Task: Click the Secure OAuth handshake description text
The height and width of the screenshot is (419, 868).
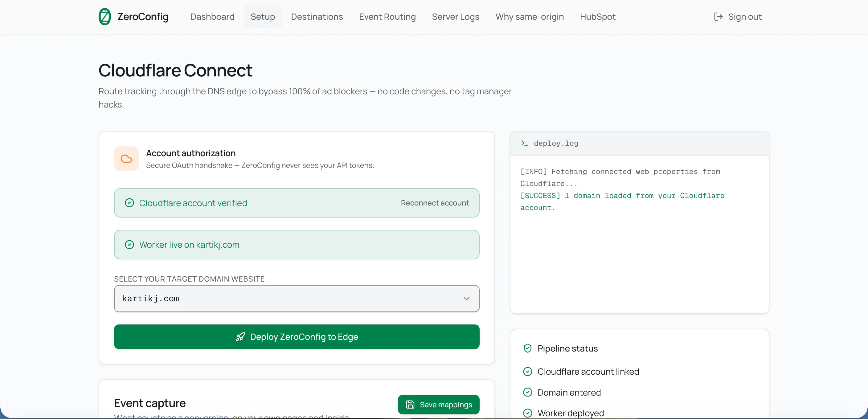Action: (x=260, y=165)
